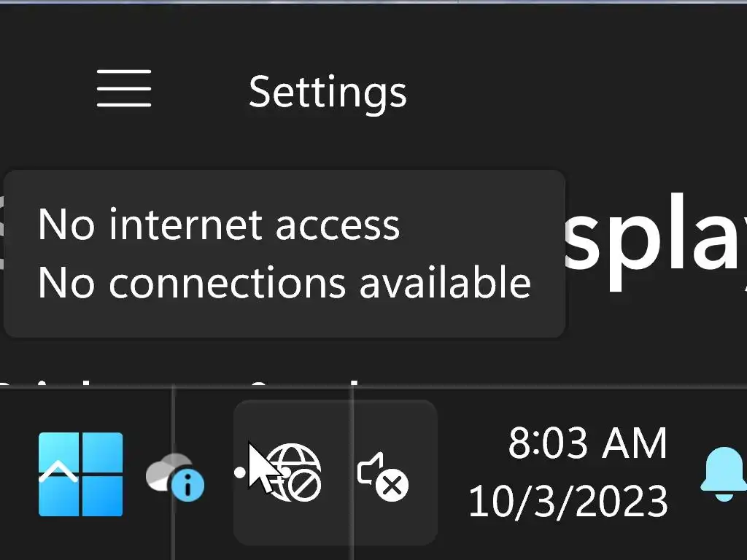This screenshot has height=560, width=747.
Task: Expand the hidden tray icons chevron
Action: click(x=58, y=473)
